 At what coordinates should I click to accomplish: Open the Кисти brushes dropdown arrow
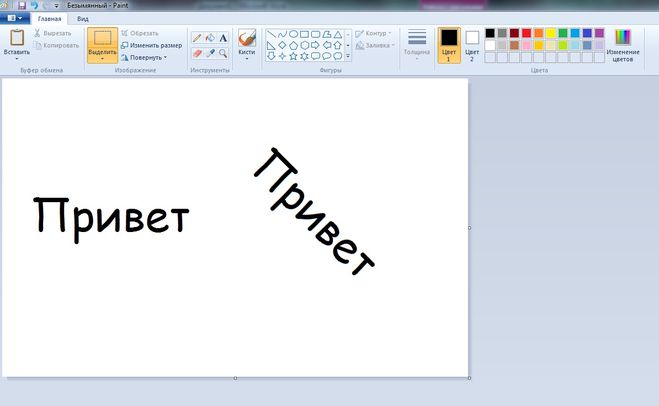coord(247,59)
